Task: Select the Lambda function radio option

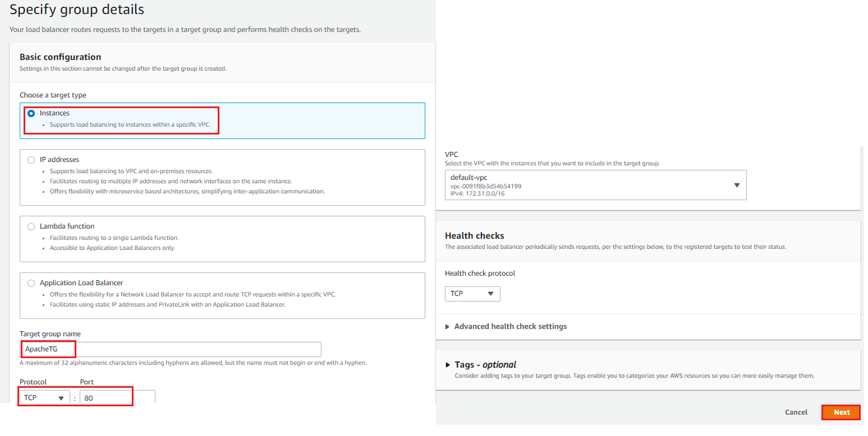Action: point(32,226)
